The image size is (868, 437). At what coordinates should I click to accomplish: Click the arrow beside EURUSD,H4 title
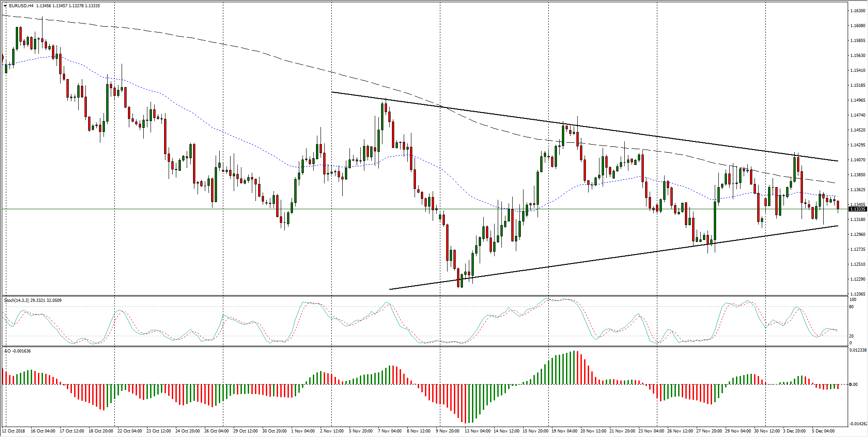pyautogui.click(x=5, y=6)
